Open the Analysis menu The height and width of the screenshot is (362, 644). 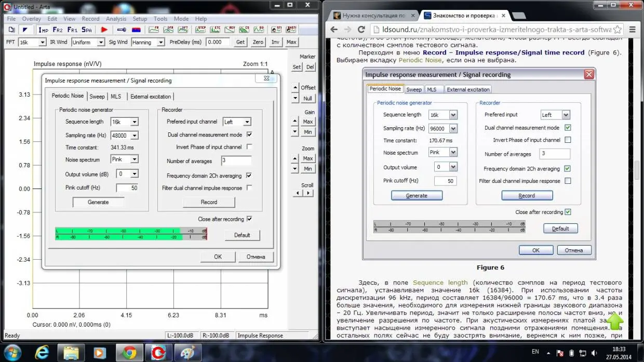coord(116,19)
